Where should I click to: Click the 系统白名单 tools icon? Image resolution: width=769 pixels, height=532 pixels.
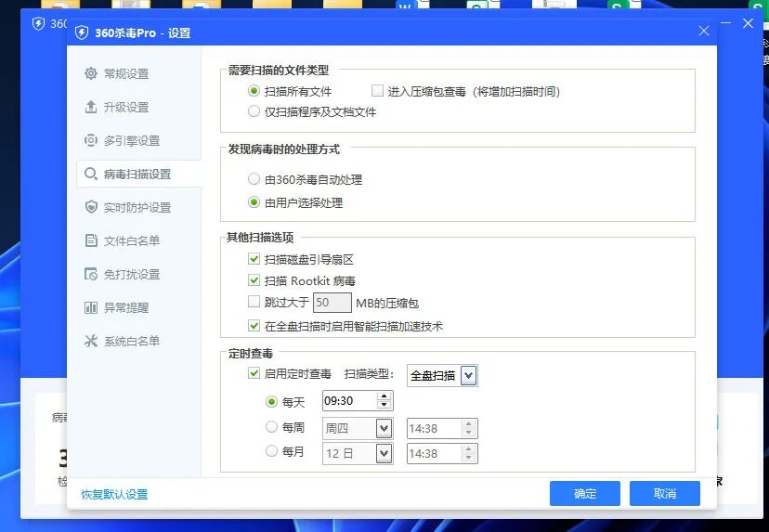(x=91, y=341)
